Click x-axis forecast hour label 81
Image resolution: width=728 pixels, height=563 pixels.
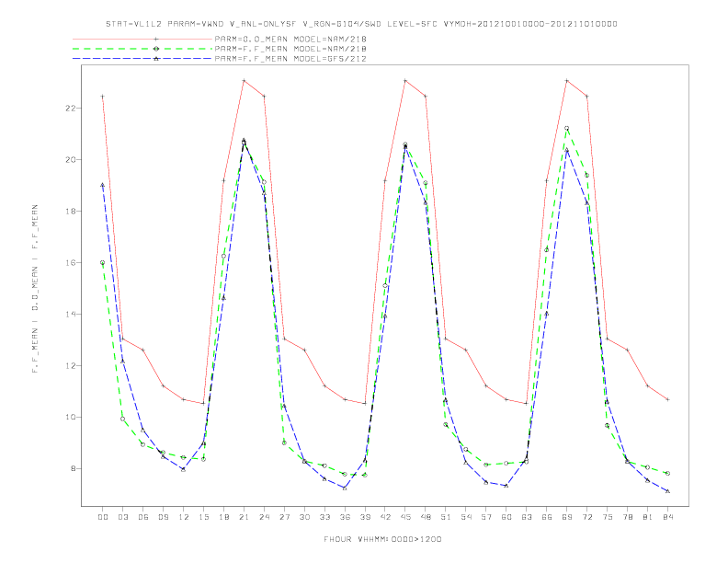click(x=648, y=517)
